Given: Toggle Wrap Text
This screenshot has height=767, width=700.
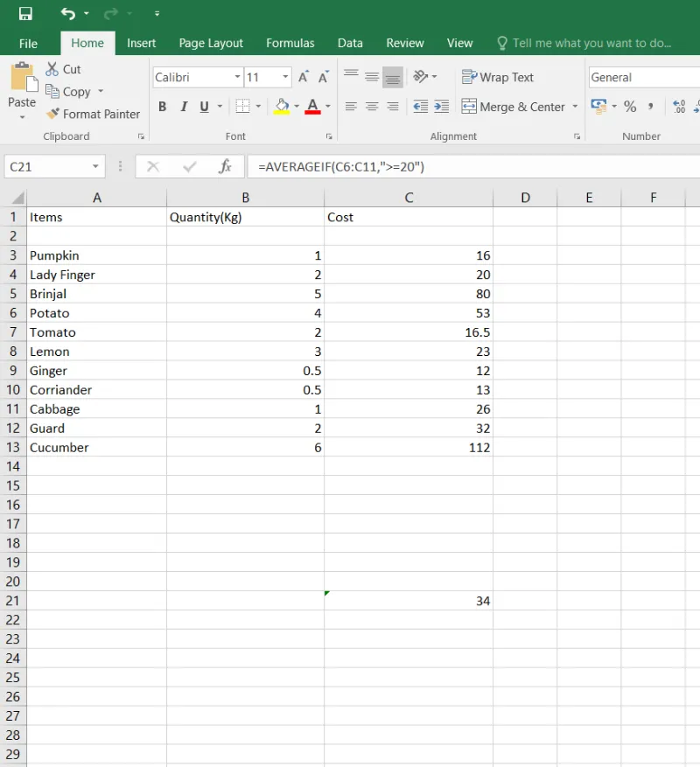Looking at the screenshot, I should coord(498,77).
